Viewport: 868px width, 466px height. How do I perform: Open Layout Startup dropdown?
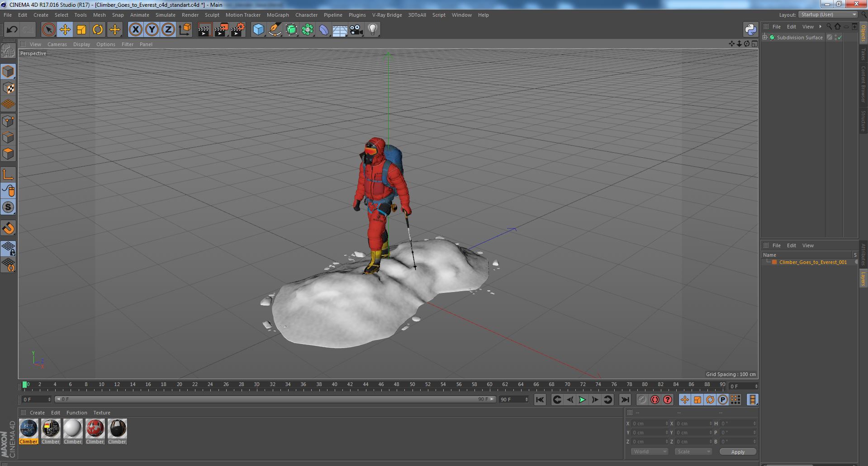[828, 14]
